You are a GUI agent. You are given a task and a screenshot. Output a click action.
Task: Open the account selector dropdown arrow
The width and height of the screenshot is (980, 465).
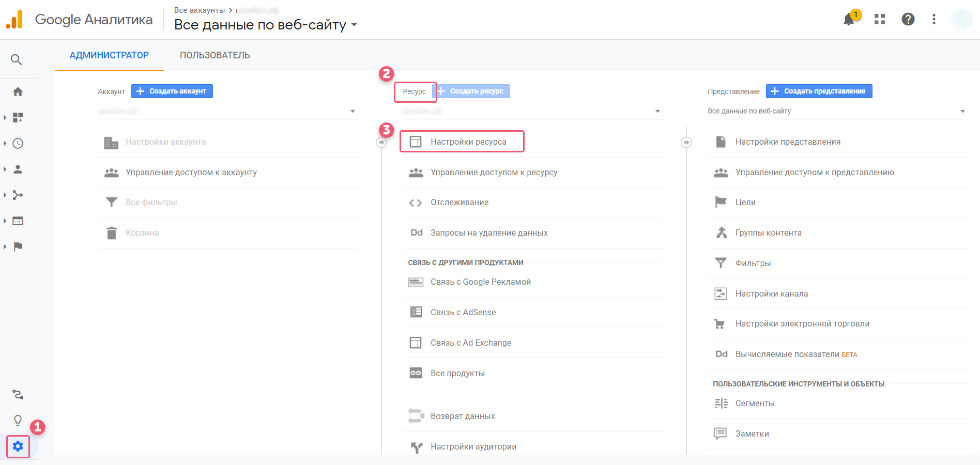[353, 111]
